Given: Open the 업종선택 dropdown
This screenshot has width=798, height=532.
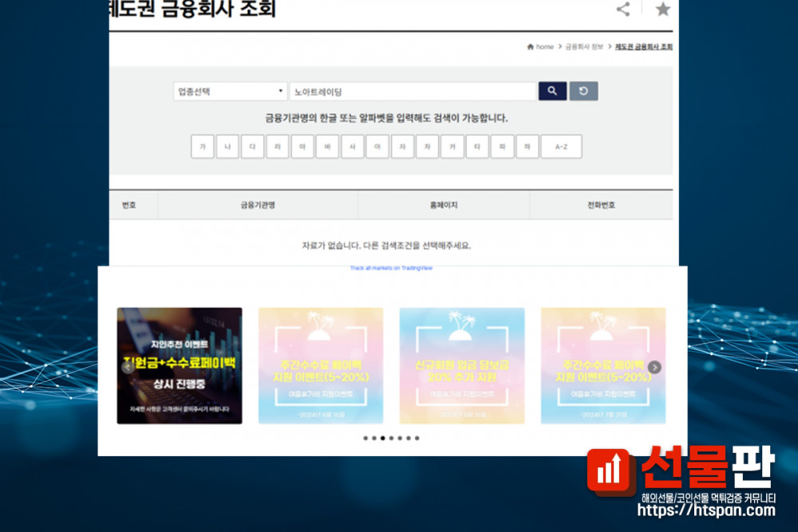Looking at the screenshot, I should point(230,92).
